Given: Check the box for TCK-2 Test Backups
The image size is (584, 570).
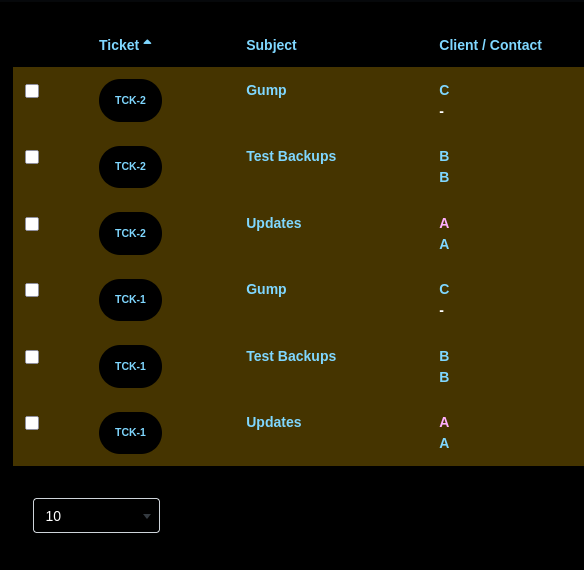Looking at the screenshot, I should [x=32, y=157].
